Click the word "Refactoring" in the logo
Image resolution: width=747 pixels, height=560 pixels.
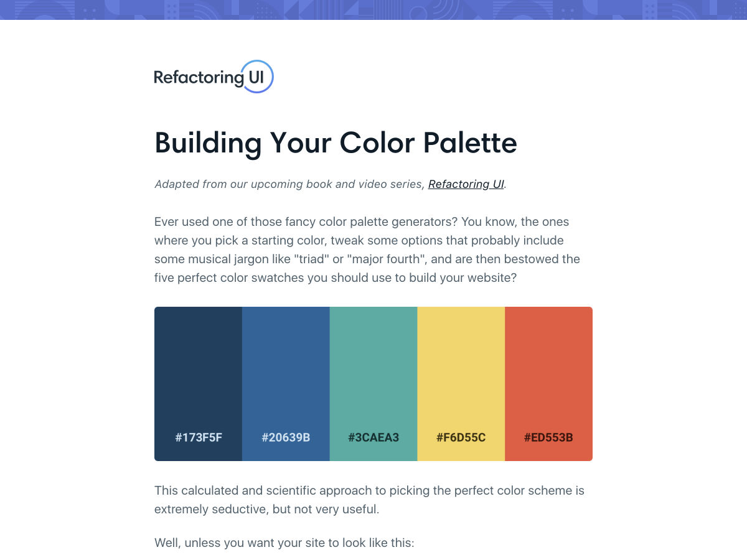199,78
